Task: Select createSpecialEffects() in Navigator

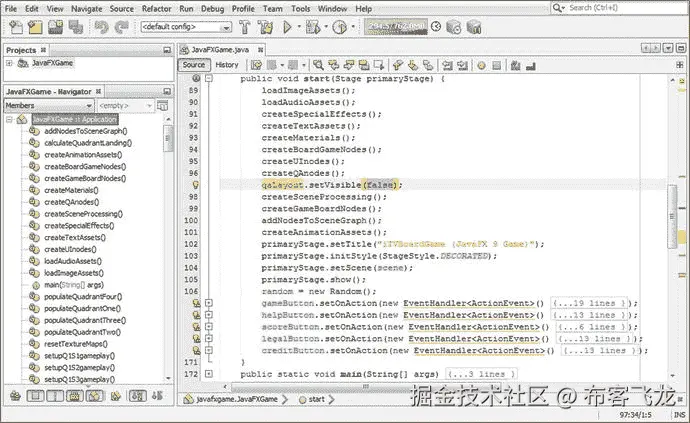Action: coord(79,226)
